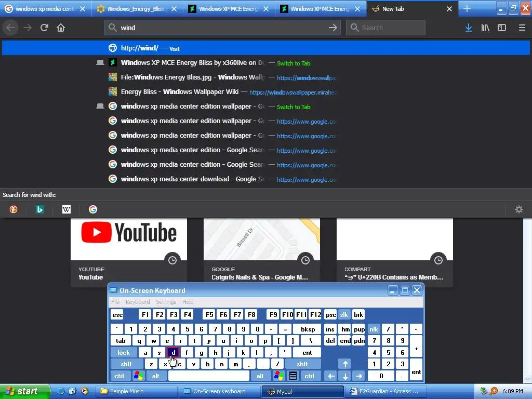The width and height of the screenshot is (532, 399).
Task: Open the On-Screen Keyboard File menu
Action: 115,302
